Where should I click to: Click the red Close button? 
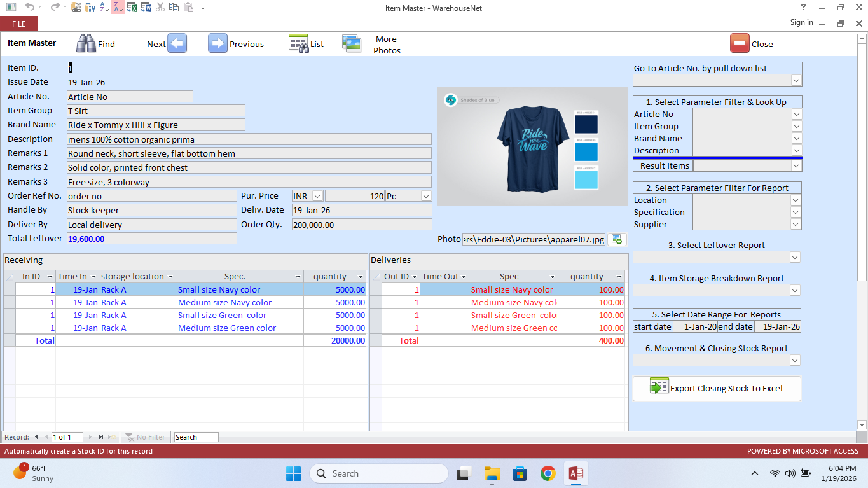pyautogui.click(x=740, y=43)
